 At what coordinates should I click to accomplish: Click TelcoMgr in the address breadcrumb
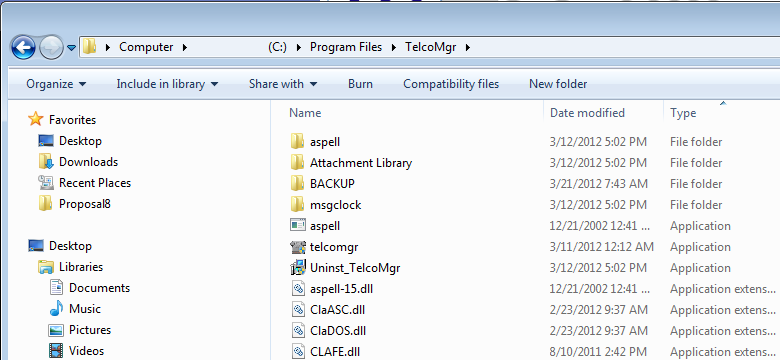(430, 47)
